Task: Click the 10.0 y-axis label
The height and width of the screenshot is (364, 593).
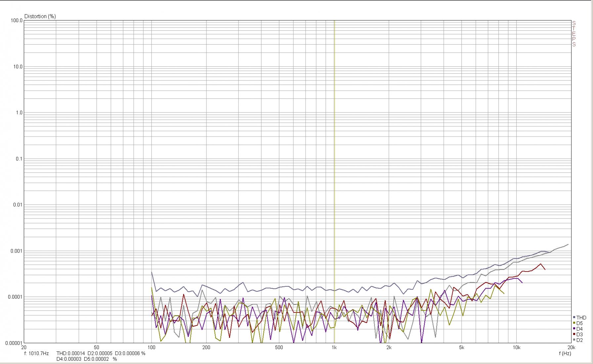Action: point(18,66)
